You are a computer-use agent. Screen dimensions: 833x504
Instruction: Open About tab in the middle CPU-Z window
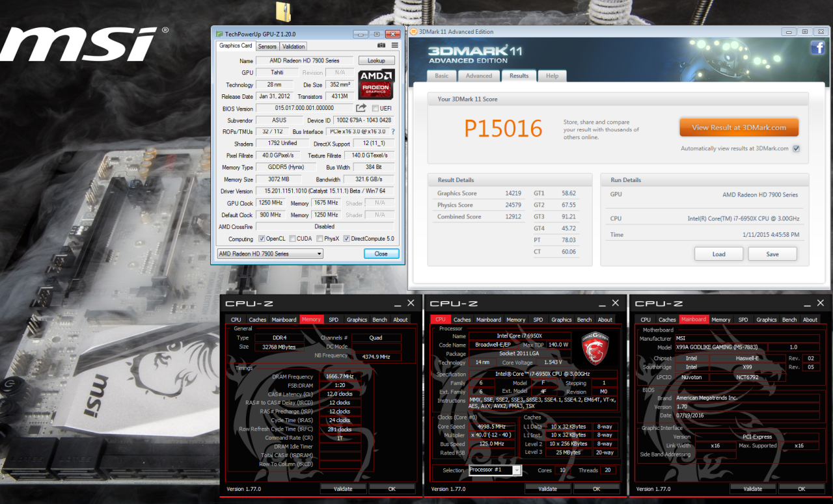click(605, 319)
